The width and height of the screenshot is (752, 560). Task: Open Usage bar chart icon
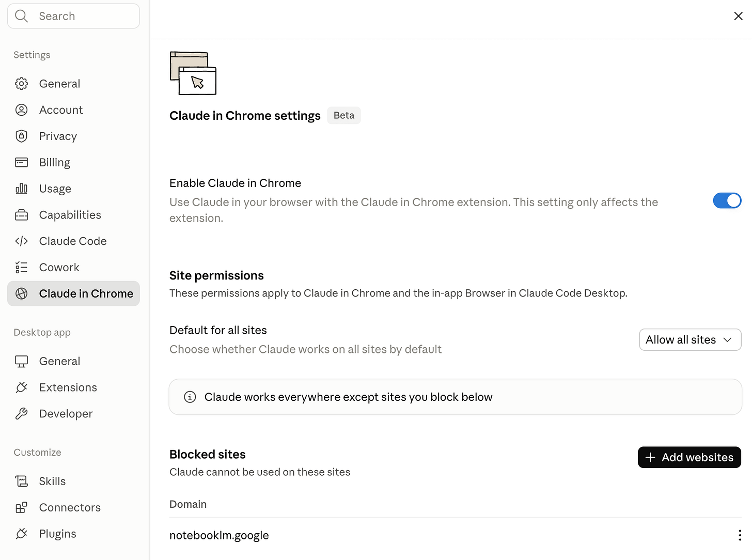[21, 189]
